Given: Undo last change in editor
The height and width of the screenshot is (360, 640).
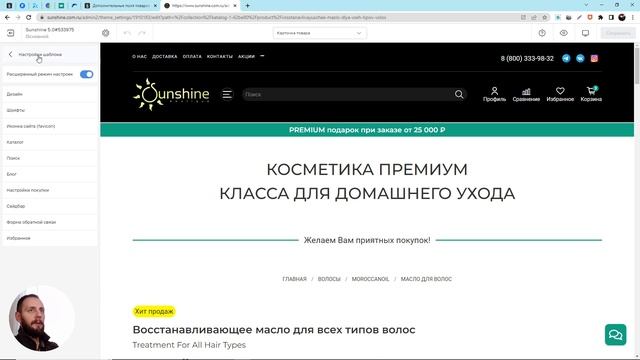Looking at the screenshot, I should click(x=127, y=33).
